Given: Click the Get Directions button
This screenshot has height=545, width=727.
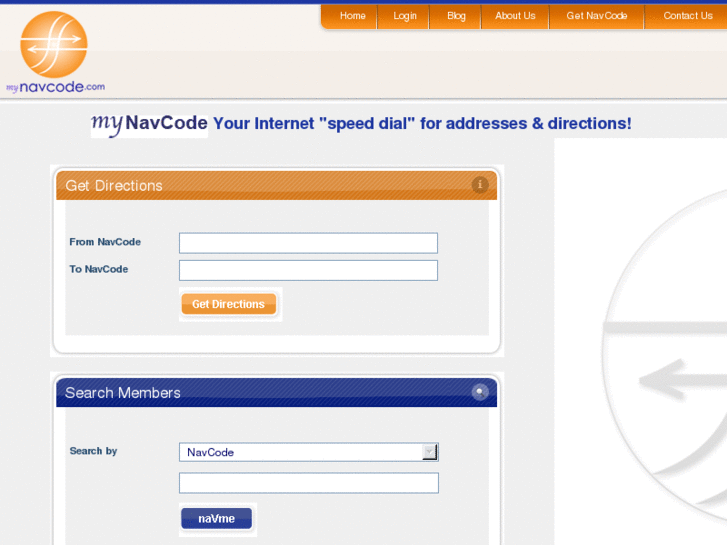Looking at the screenshot, I should tap(229, 304).
